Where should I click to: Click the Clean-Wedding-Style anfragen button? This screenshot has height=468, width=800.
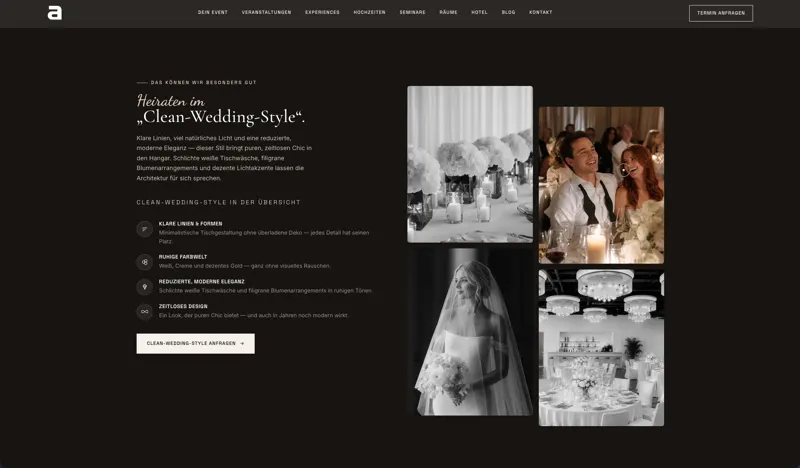[x=195, y=343]
